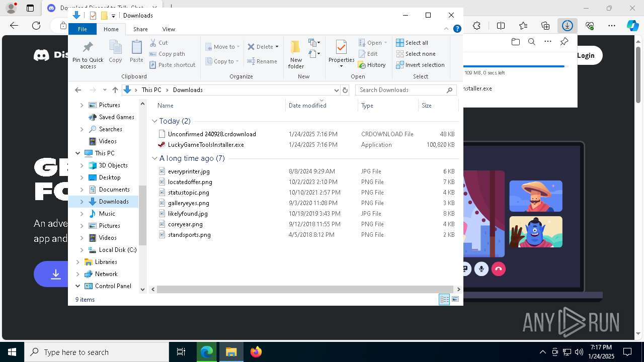Image resolution: width=644 pixels, height=362 pixels.
Task: Click Discord hang-up red button
Action: (498, 269)
